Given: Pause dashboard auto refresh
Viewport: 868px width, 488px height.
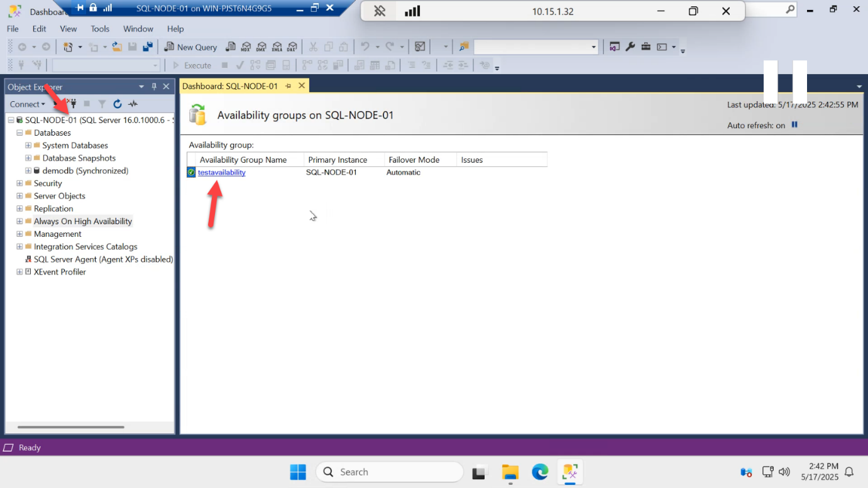Looking at the screenshot, I should click(x=794, y=125).
